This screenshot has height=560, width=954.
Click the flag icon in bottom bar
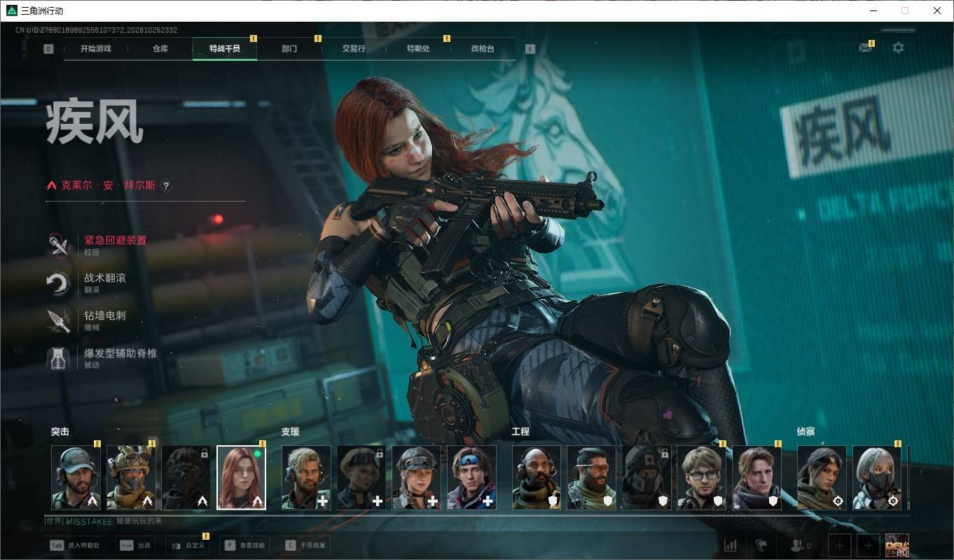click(761, 545)
